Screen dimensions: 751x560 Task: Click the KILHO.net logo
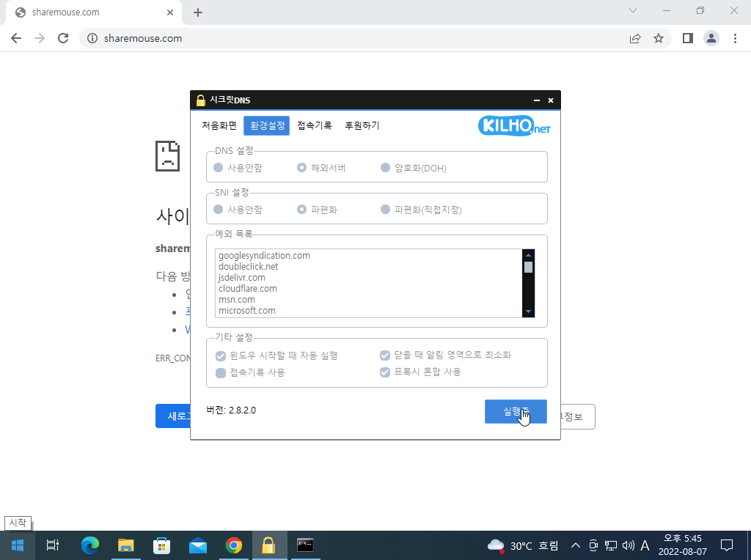513,126
